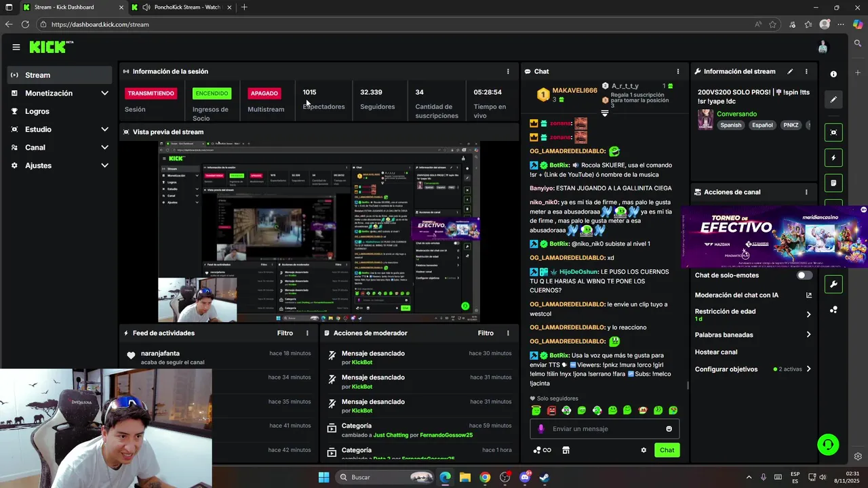Expand Palabras baneadas settings
Image resolution: width=868 pixels, height=488 pixels.
click(753, 335)
